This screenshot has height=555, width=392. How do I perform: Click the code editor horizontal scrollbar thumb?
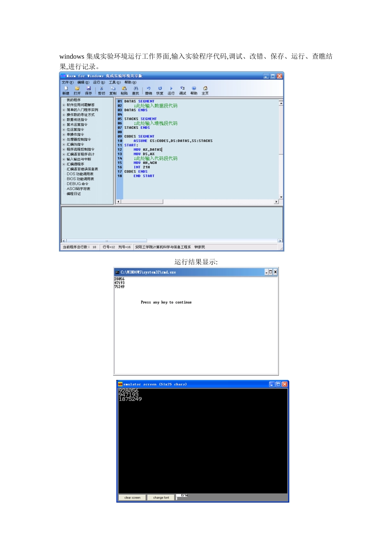(x=142, y=202)
